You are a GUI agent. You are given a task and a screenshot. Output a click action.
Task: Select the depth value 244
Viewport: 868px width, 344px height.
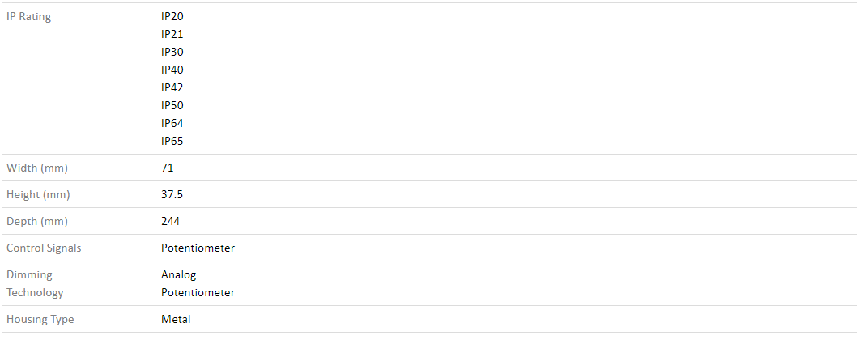coord(171,221)
